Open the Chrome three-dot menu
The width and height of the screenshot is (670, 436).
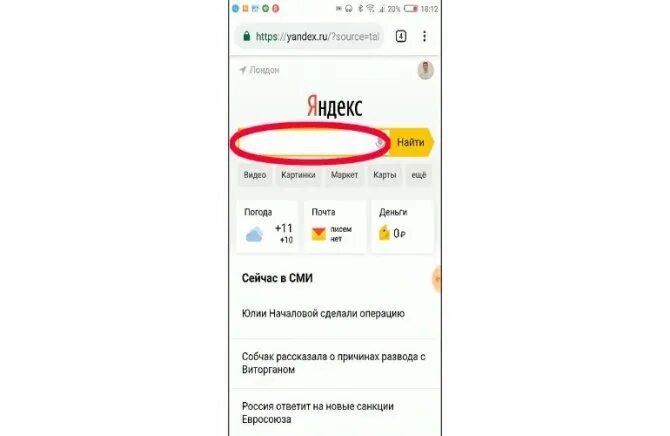(x=424, y=36)
